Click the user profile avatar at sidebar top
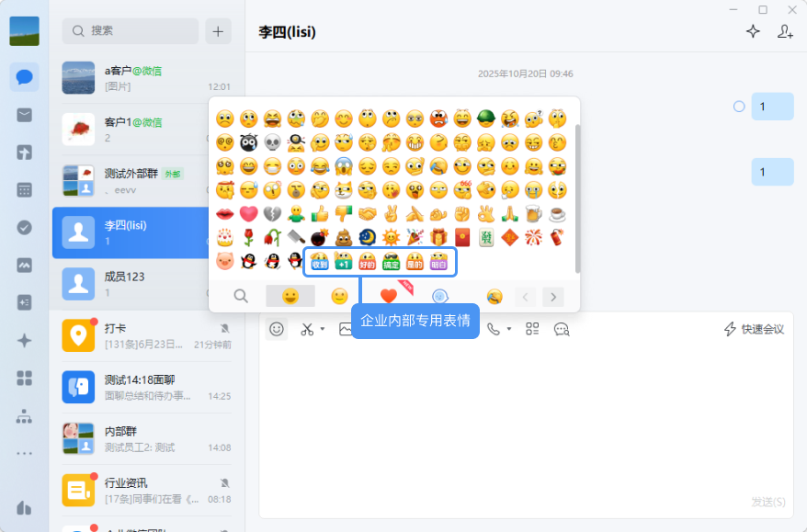 (24, 31)
